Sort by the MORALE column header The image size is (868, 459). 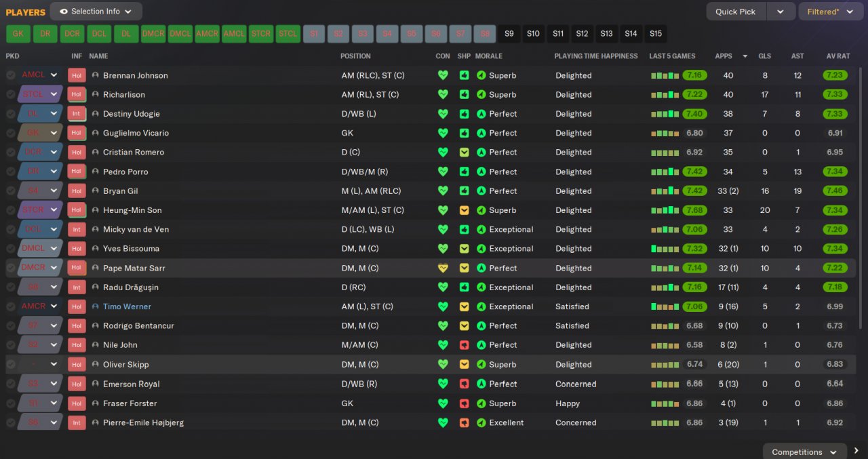coord(489,56)
